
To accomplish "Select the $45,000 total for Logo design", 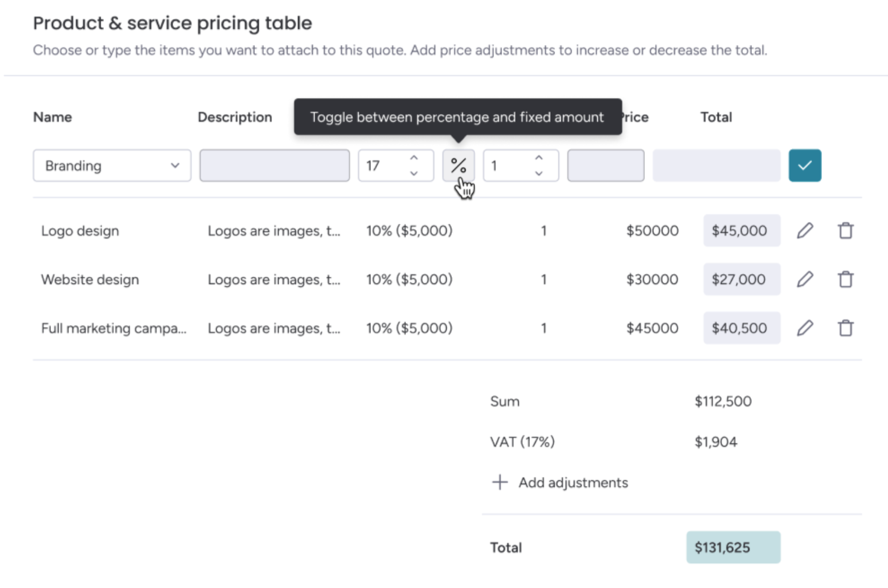I will coord(741,230).
